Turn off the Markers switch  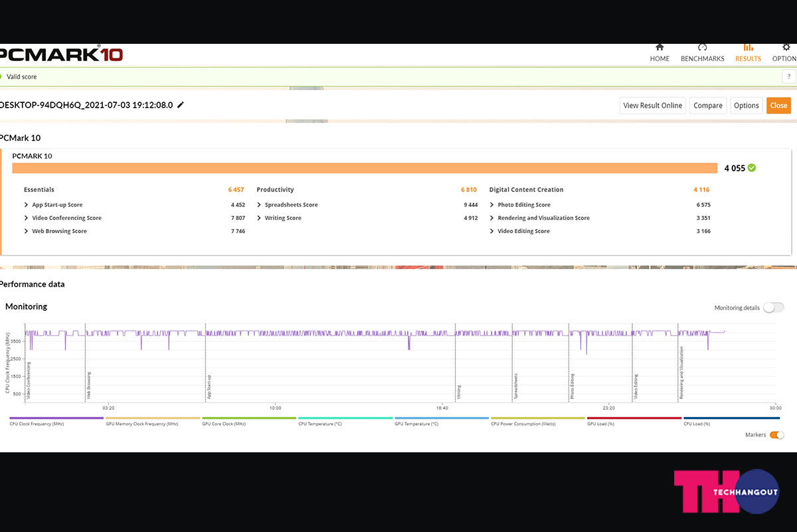pos(776,435)
